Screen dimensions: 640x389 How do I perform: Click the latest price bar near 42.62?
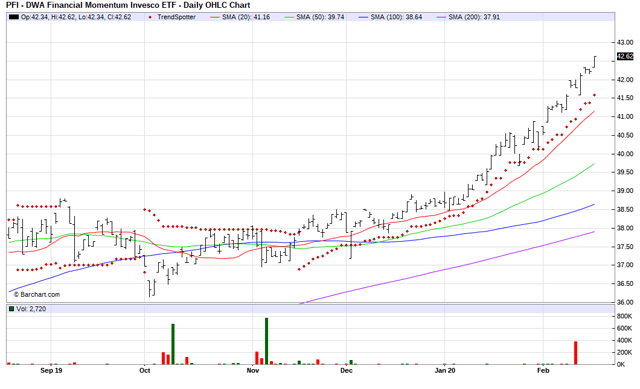pos(595,62)
